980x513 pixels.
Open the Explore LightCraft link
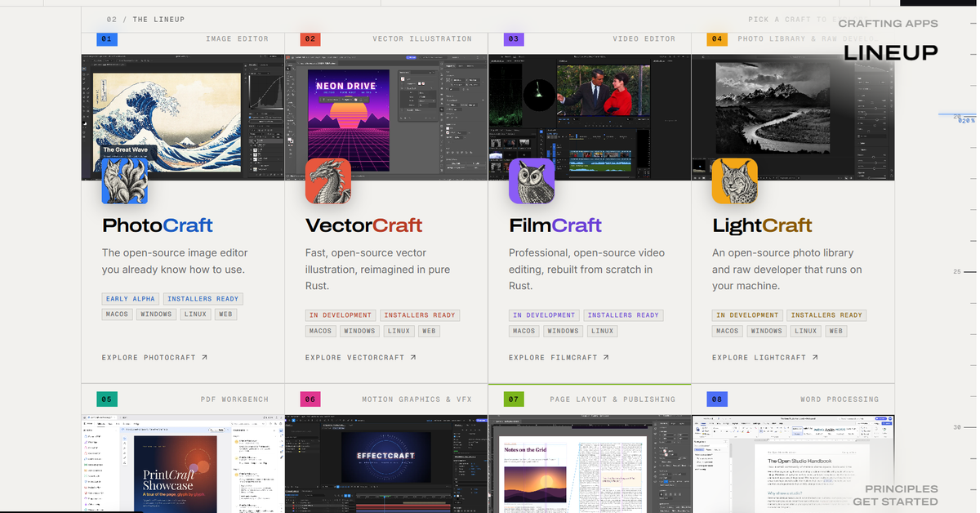pyautogui.click(x=765, y=358)
